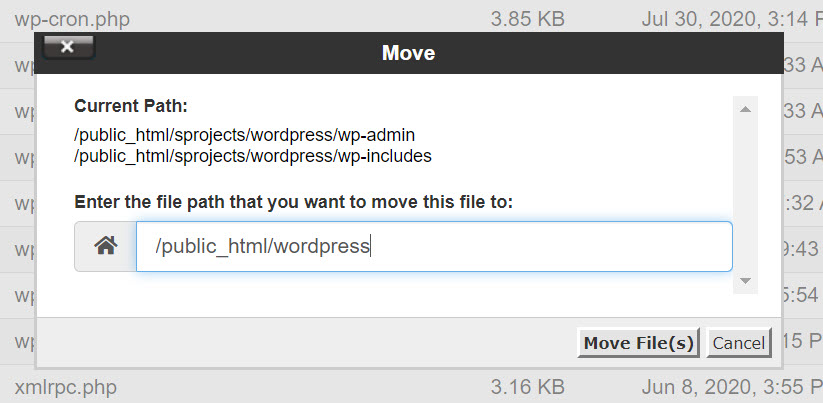Click the wp-includes current path line
This screenshot has width=823, height=403.
click(x=252, y=156)
